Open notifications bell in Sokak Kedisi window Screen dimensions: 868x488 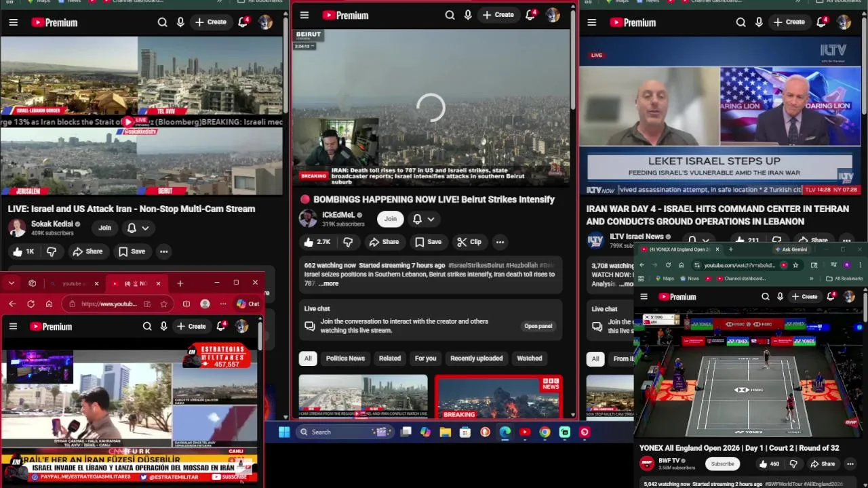pos(243,22)
